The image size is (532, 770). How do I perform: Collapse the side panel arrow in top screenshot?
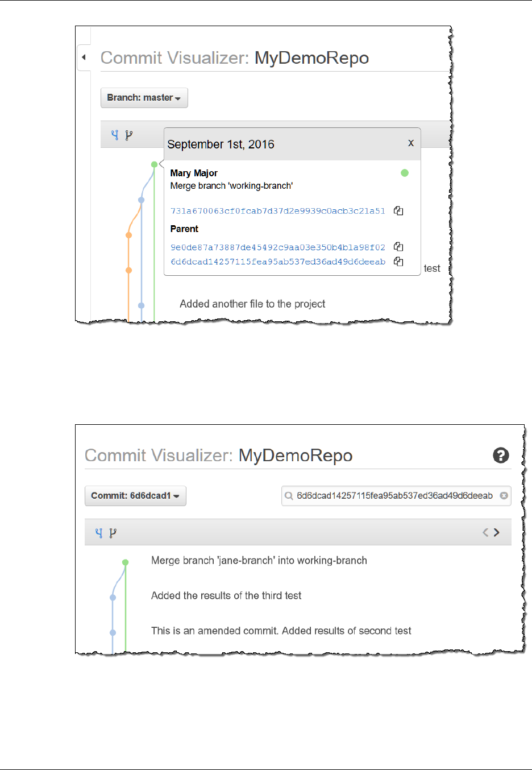[84, 57]
